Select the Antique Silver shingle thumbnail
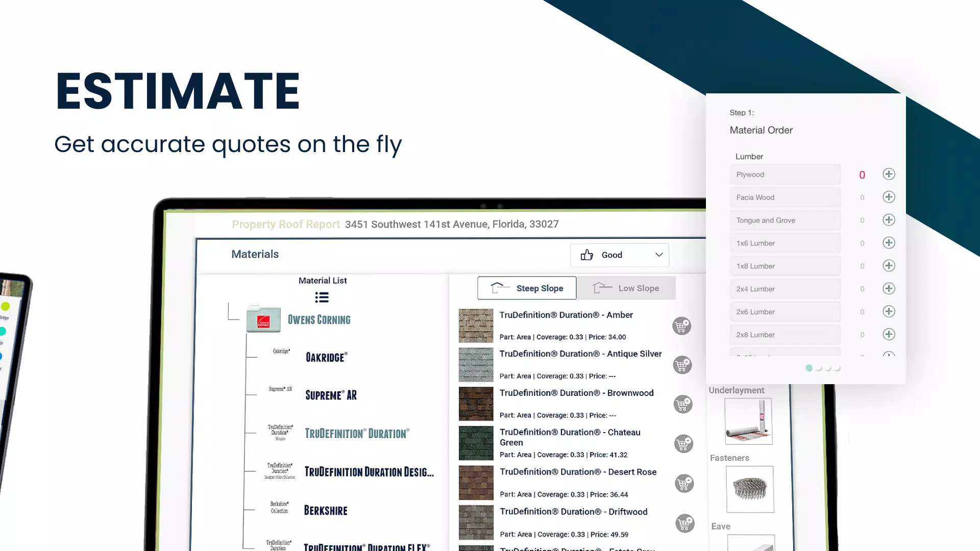This screenshot has height=551, width=980. 476,365
